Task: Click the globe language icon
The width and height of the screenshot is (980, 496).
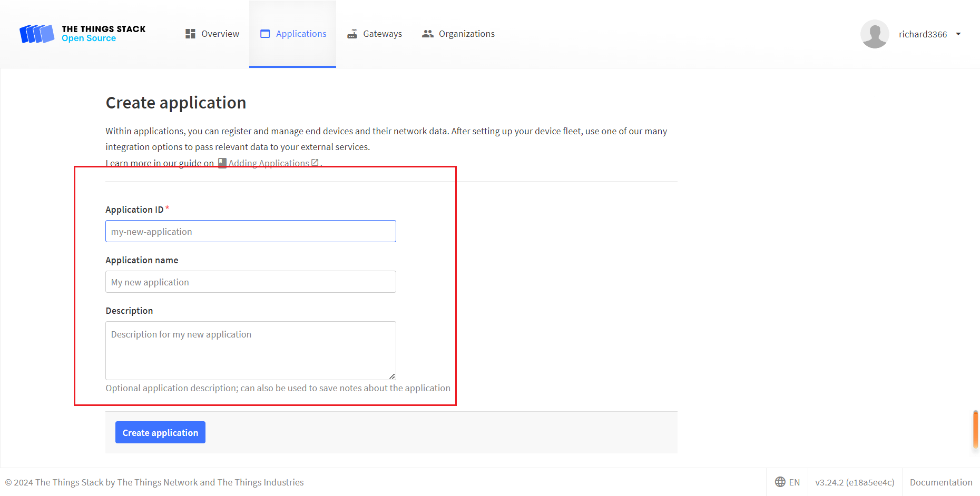Action: pos(780,482)
